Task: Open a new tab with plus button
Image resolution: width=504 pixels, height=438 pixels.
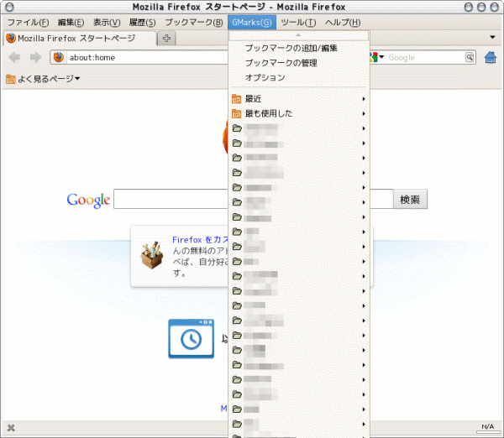Action: click(x=167, y=39)
